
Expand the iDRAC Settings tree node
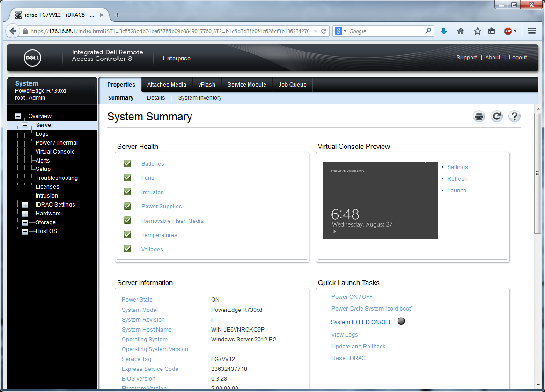point(25,205)
